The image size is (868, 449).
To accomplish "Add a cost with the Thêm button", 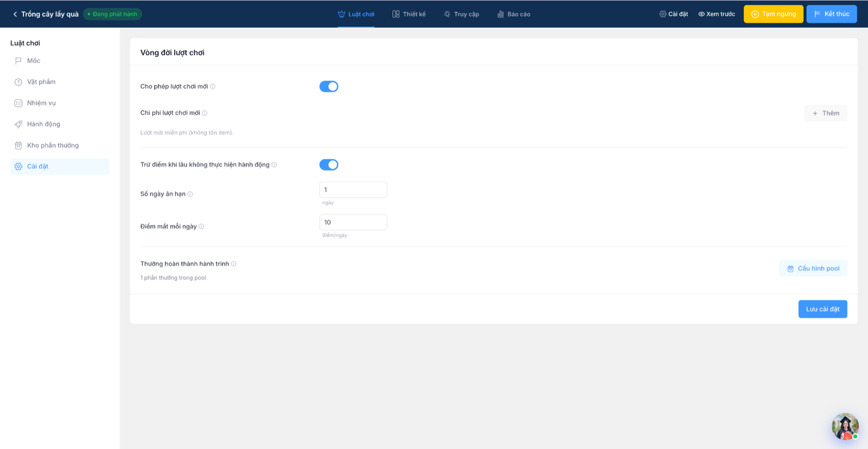I will click(826, 113).
